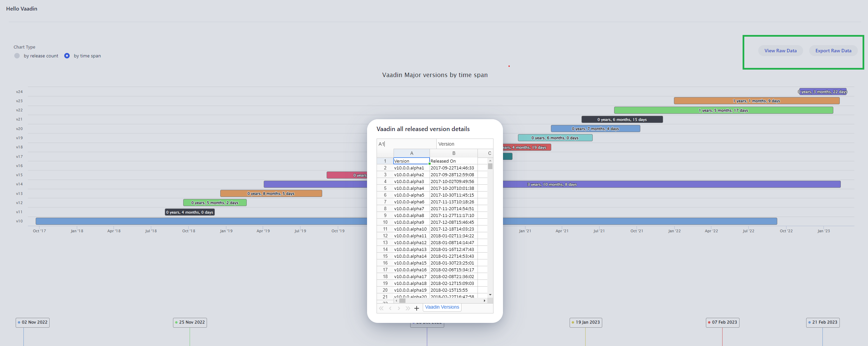Click cell 'v10.0.0.alpha10'

coord(412,229)
